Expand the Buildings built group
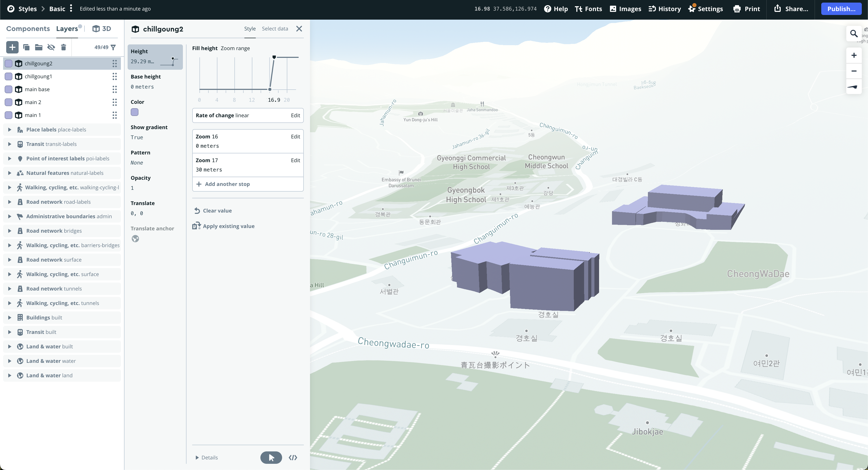868x470 pixels. pos(10,317)
